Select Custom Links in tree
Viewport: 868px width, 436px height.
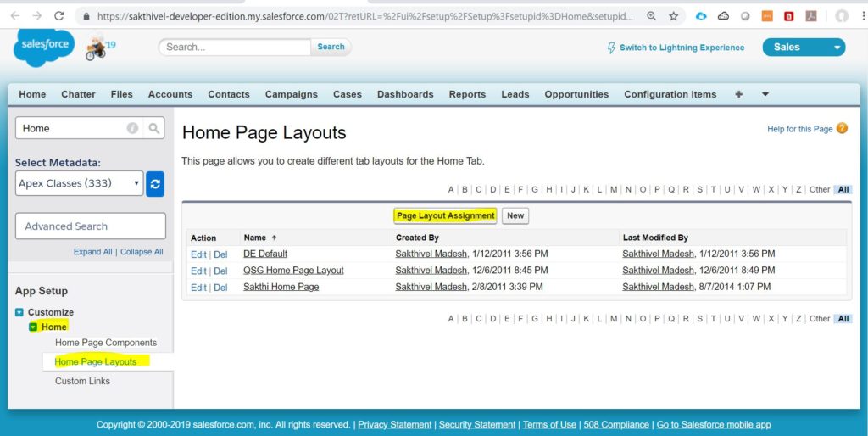click(82, 381)
